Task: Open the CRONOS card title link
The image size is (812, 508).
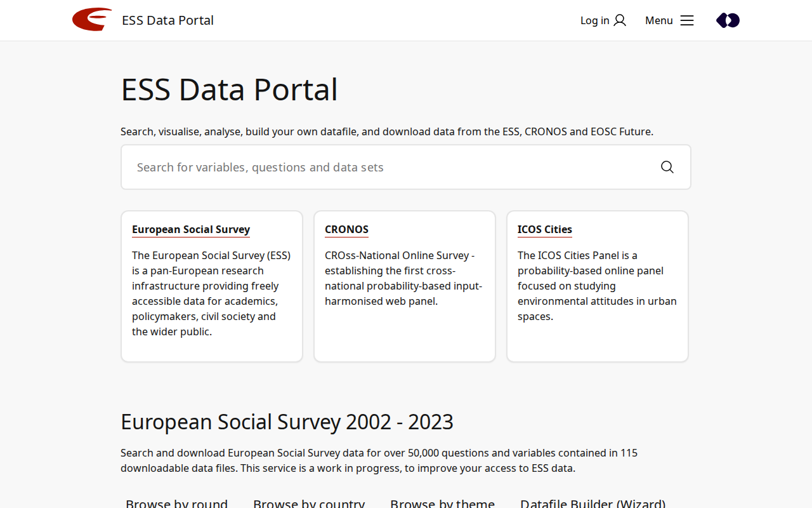Action: click(346, 229)
